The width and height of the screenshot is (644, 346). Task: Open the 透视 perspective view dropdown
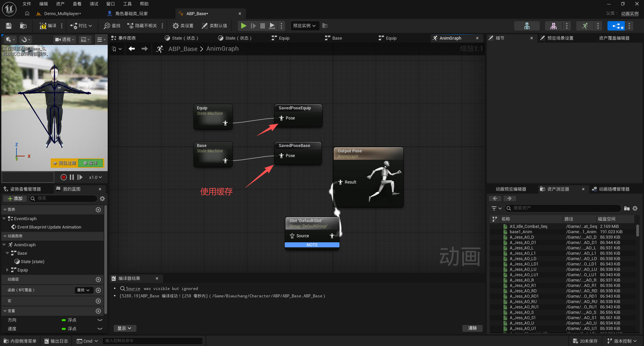point(65,40)
